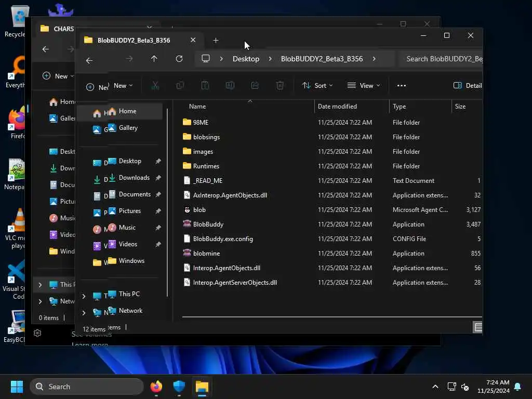
Task: Open the View dropdown
Action: [363, 86]
